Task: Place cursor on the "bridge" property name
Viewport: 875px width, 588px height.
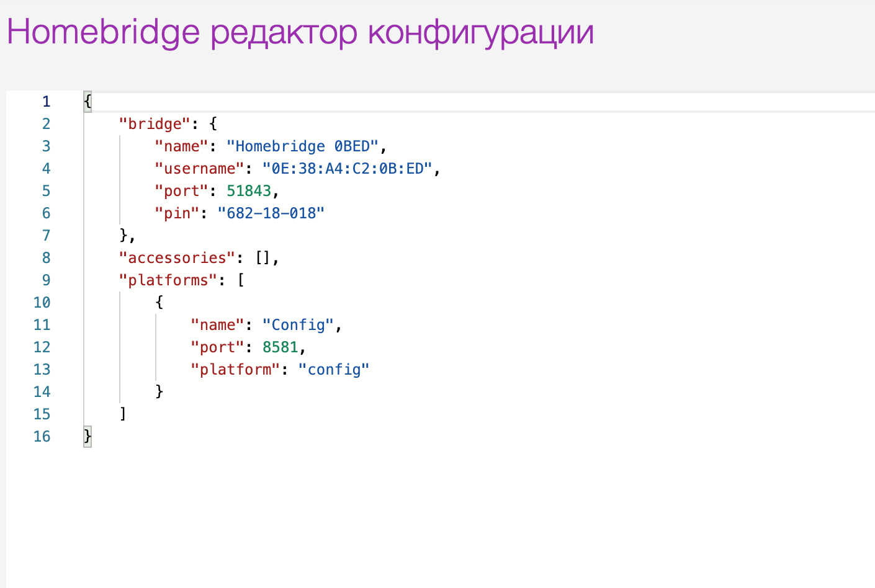Action: point(156,123)
